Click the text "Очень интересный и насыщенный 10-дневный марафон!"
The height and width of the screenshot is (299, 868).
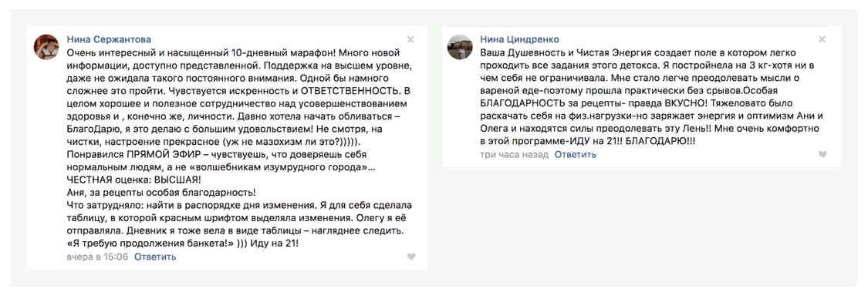201,52
